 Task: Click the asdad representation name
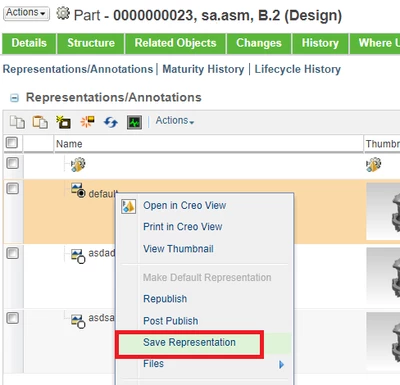pyautogui.click(x=102, y=253)
